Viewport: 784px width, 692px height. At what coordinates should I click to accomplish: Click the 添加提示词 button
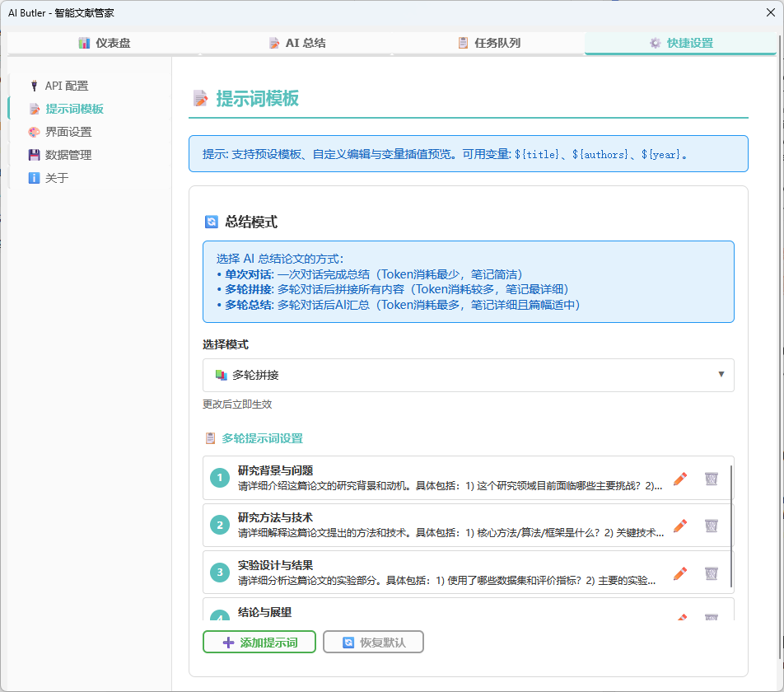click(259, 642)
